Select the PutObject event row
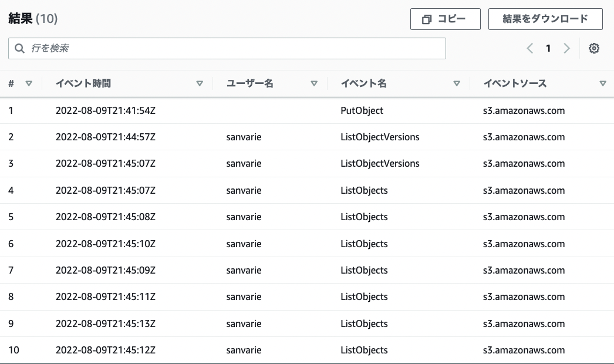The width and height of the screenshot is (614, 364). click(307, 110)
